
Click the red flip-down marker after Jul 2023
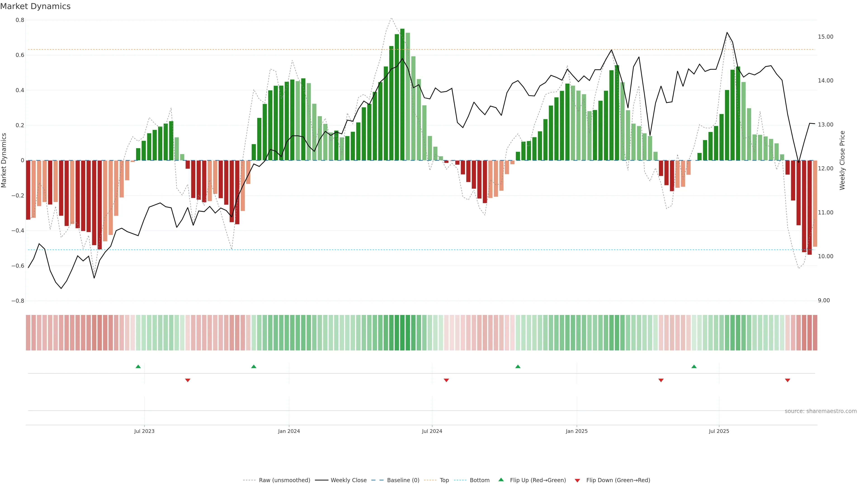tap(188, 380)
